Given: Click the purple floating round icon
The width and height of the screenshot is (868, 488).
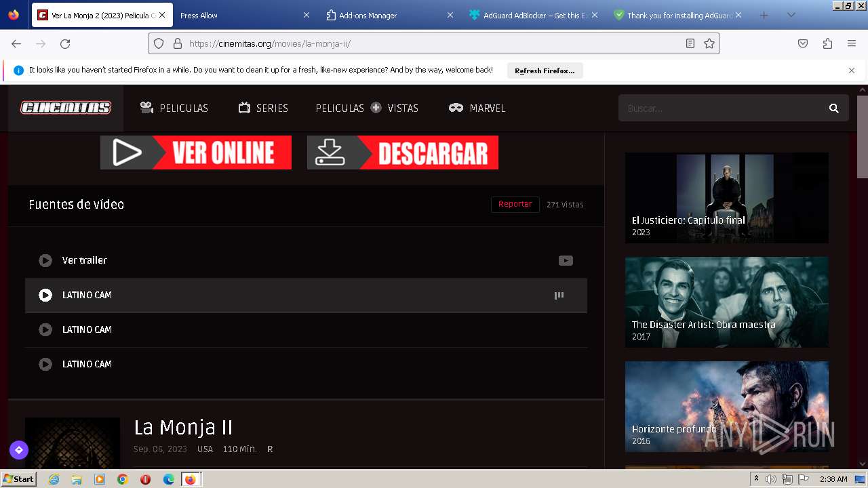Looking at the screenshot, I should coord(19,449).
